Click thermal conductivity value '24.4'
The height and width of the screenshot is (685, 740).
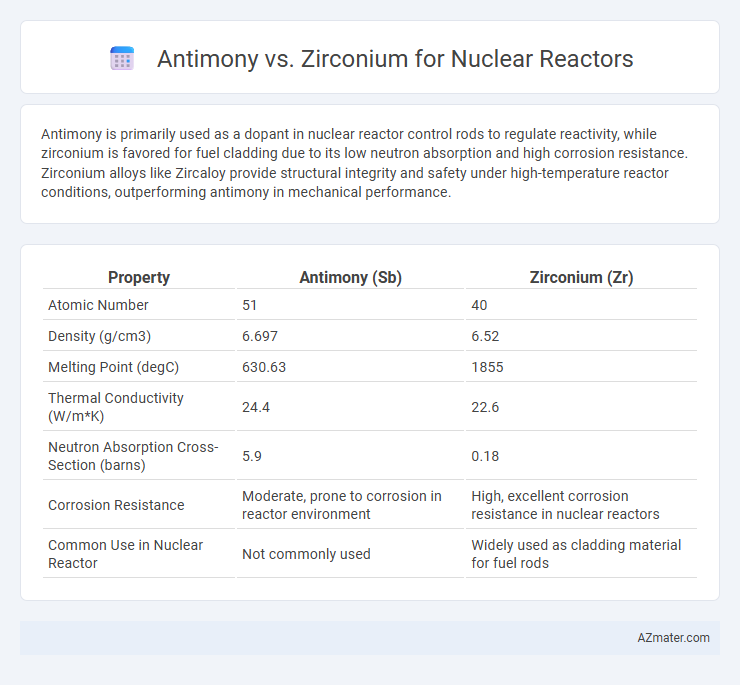[256, 407]
